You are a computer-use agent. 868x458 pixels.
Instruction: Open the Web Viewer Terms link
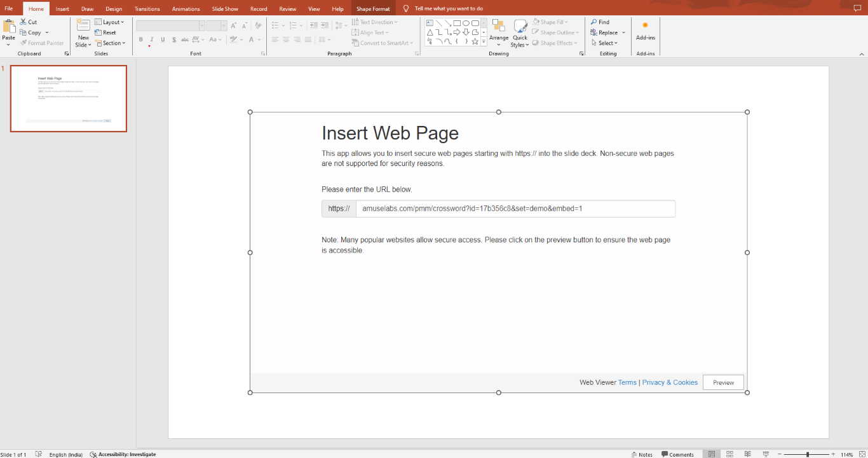tap(627, 382)
